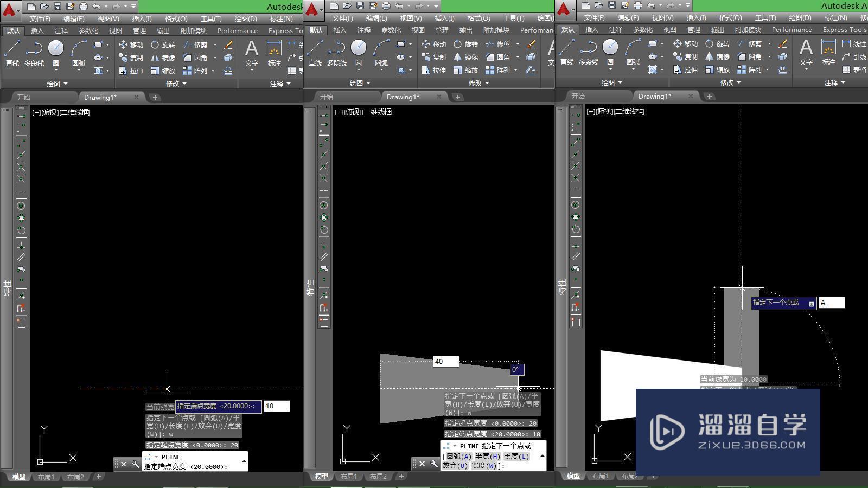This screenshot has width=868, height=488.
Task: Toggle tangent snap in right window's snap toolbar
Action: click(576, 229)
